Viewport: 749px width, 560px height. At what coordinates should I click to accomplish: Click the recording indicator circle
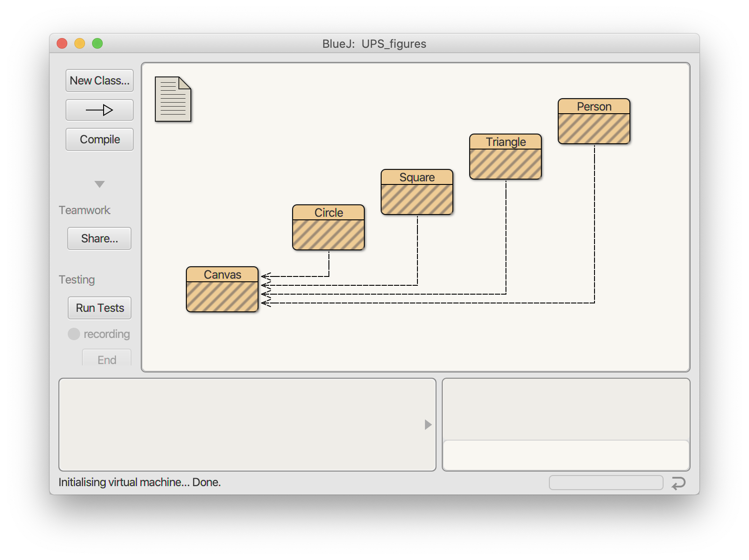click(74, 334)
